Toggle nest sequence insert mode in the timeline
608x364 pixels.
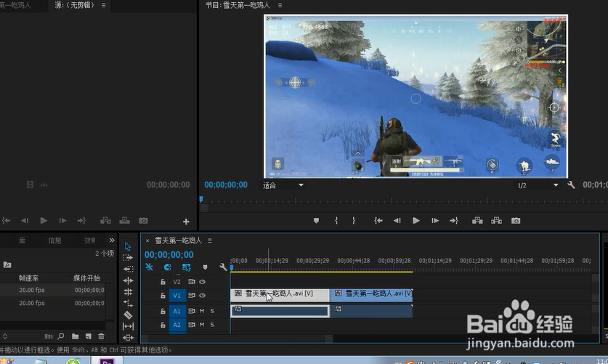coord(150,267)
